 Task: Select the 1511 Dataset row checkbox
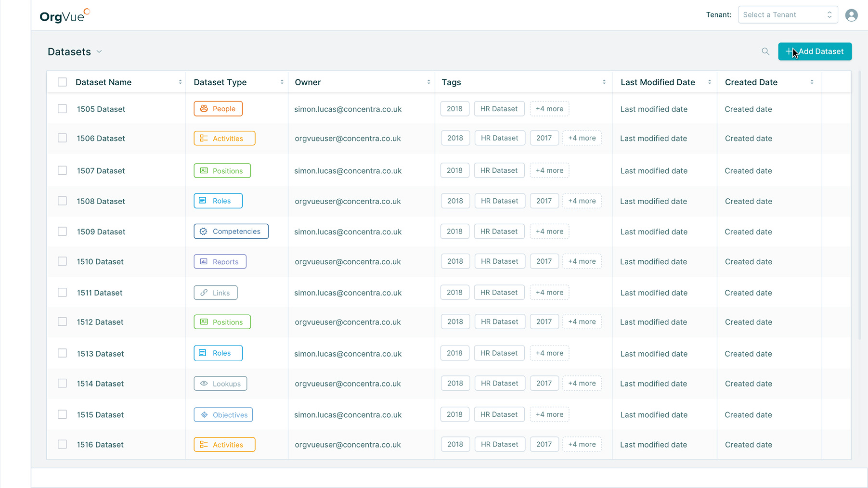click(62, 293)
